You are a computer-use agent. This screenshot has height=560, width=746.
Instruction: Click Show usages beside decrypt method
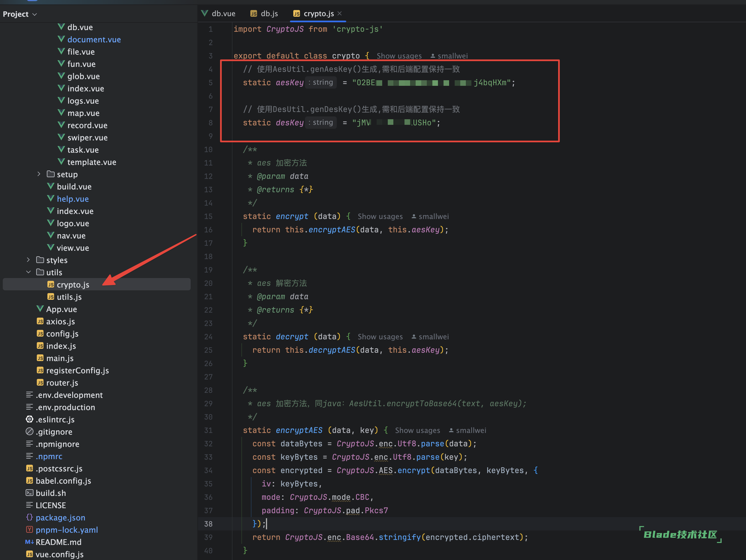click(x=380, y=337)
